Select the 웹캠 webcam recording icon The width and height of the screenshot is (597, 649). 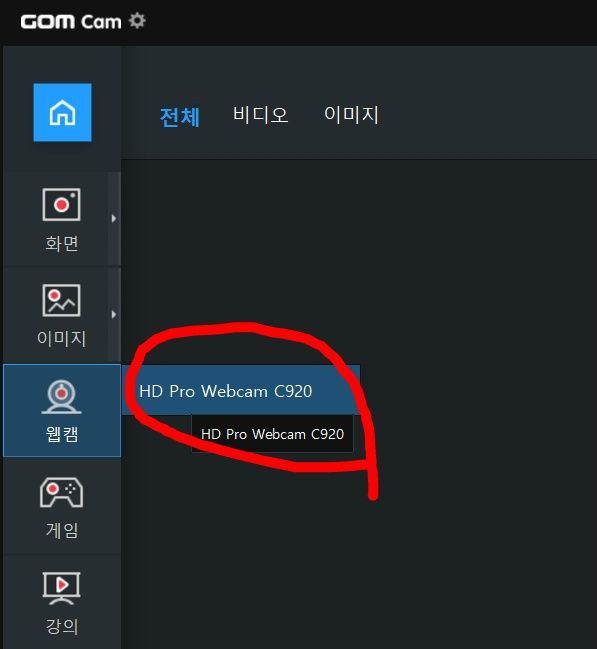(x=61, y=397)
